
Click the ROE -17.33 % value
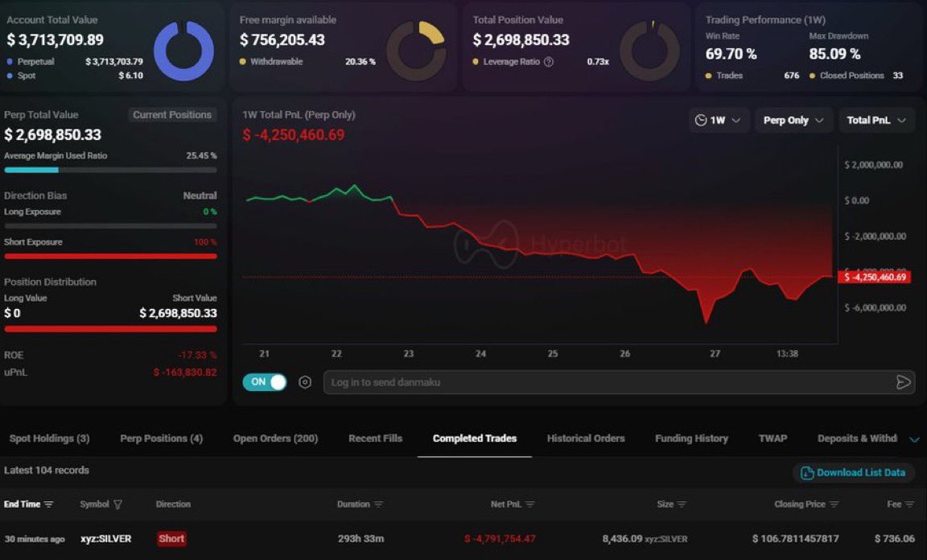point(197,356)
